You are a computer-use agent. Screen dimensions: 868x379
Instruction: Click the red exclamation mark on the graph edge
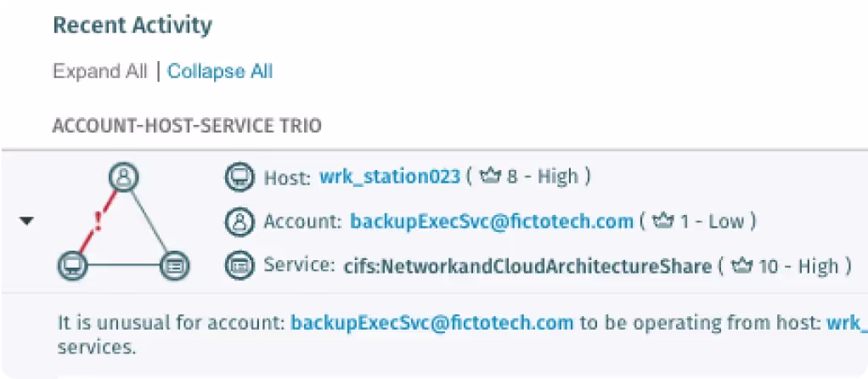[99, 221]
